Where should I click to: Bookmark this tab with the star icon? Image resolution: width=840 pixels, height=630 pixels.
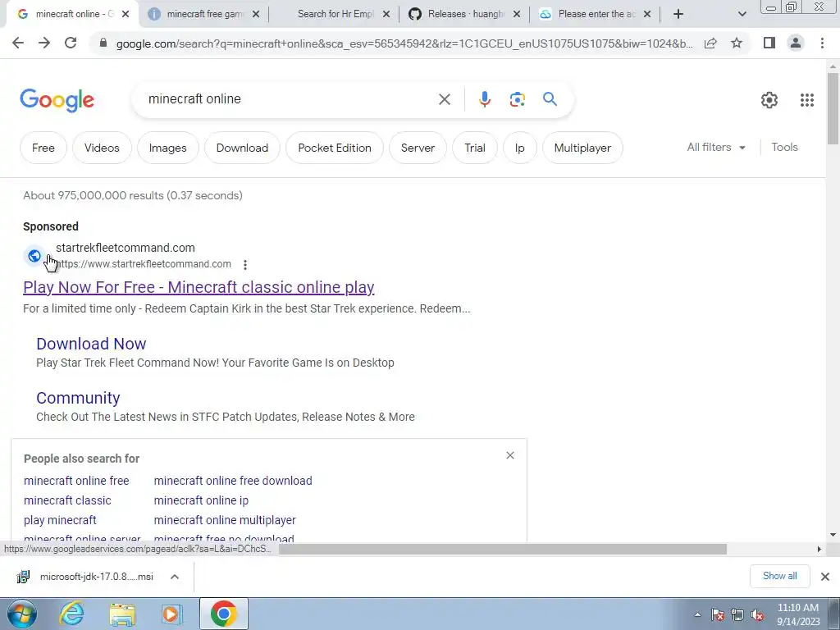pos(737,43)
